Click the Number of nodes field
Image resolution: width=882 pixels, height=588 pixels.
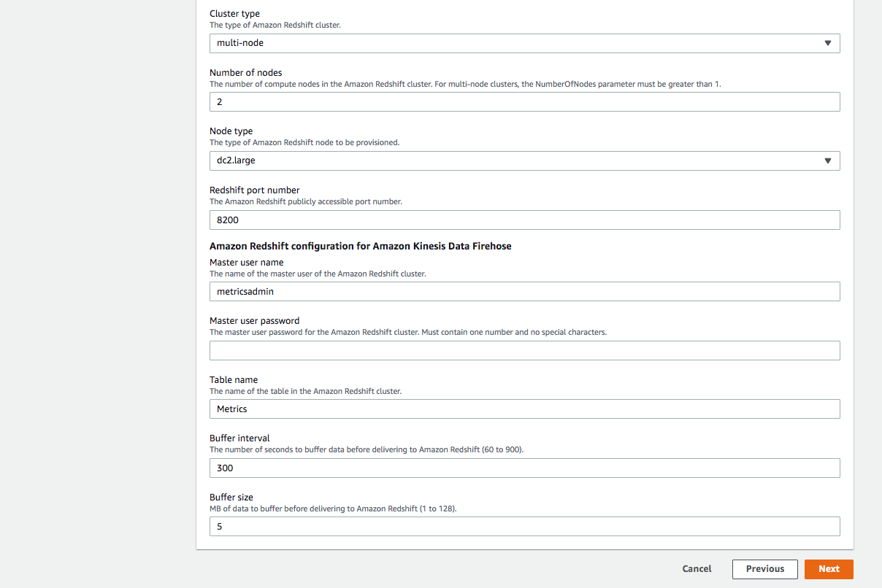click(x=524, y=102)
